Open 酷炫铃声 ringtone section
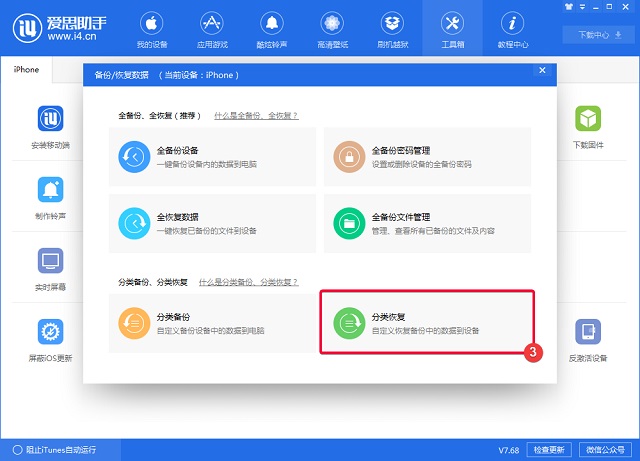Screen dimensions: 640x461 click(272, 29)
